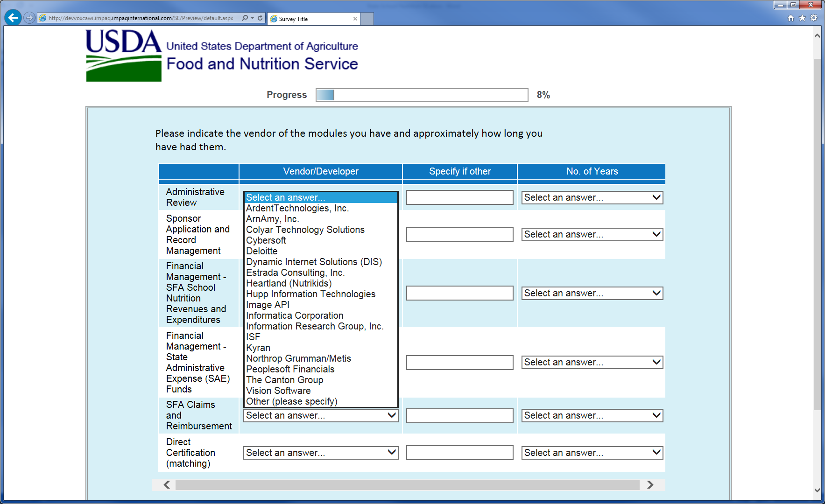Click the address bar search magnifier icon

245,18
